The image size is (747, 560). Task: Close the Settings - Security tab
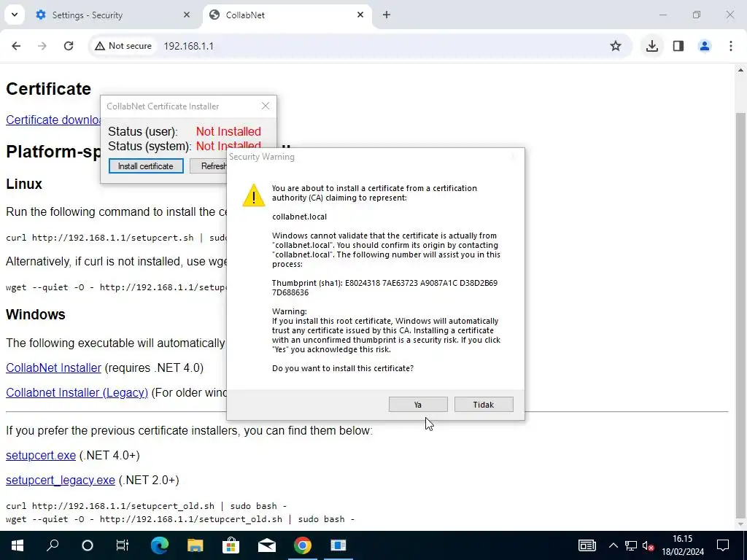tap(186, 15)
